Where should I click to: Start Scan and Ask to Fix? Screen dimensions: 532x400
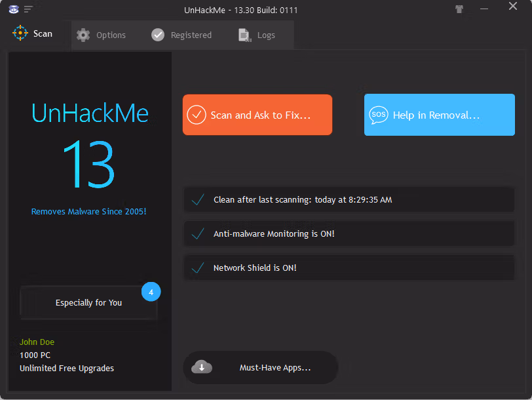point(257,115)
